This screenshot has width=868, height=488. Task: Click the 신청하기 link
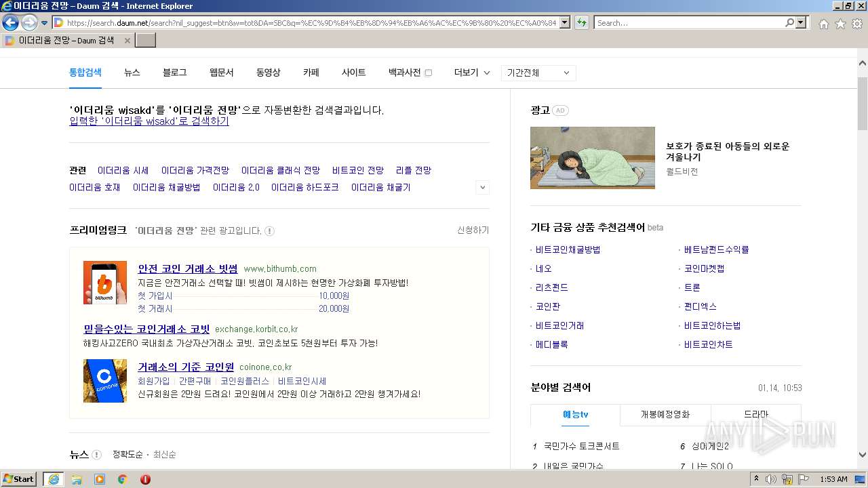point(473,230)
